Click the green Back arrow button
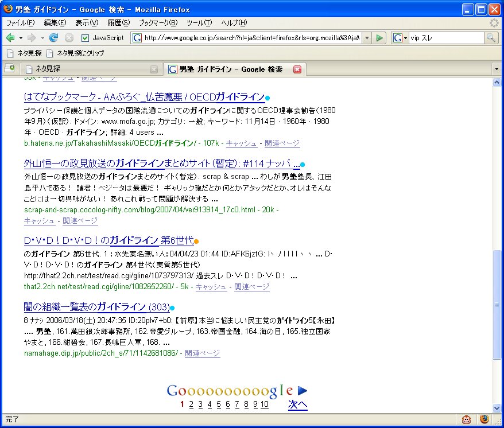Viewport: 504px width, 428px height. click(10, 38)
